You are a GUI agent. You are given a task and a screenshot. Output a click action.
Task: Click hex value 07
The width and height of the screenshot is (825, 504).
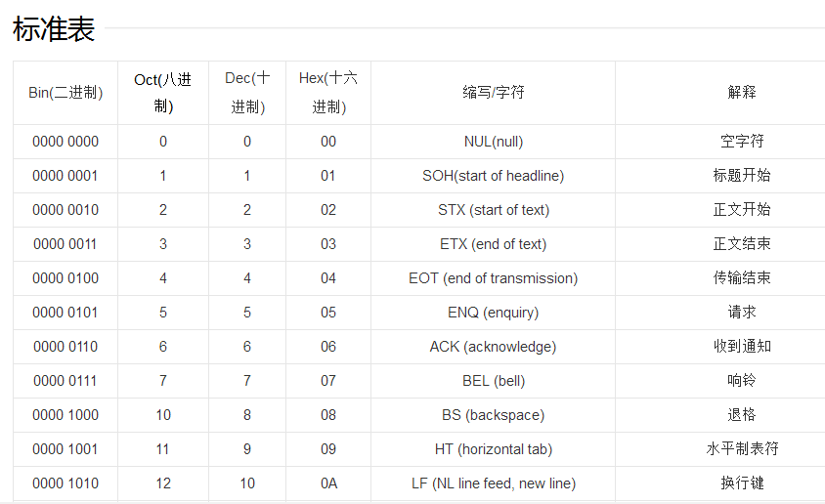tap(328, 381)
